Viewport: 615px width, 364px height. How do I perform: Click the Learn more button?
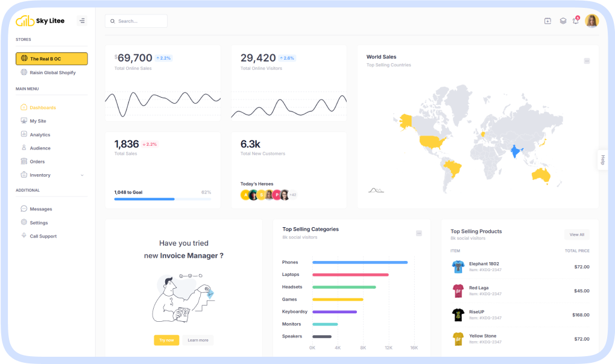coord(198,340)
